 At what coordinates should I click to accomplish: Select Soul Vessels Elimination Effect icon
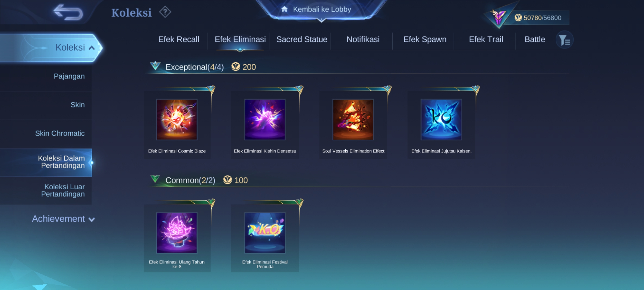point(353,119)
